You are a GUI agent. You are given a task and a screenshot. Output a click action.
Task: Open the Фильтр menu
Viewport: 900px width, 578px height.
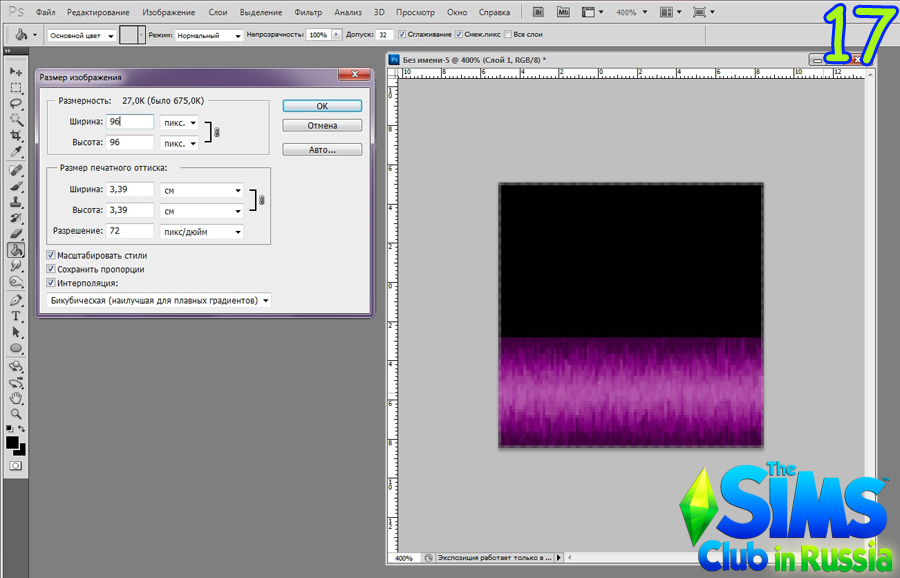tap(308, 12)
